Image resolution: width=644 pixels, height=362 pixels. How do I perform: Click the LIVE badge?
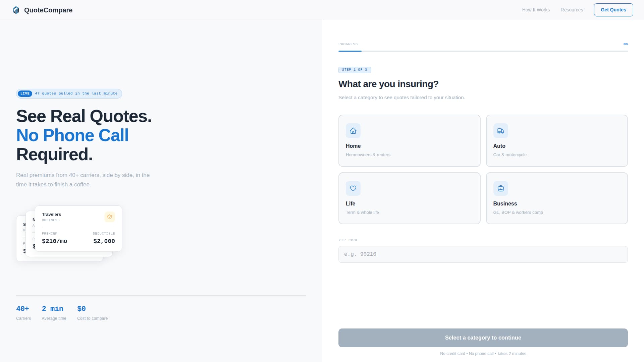point(25,94)
